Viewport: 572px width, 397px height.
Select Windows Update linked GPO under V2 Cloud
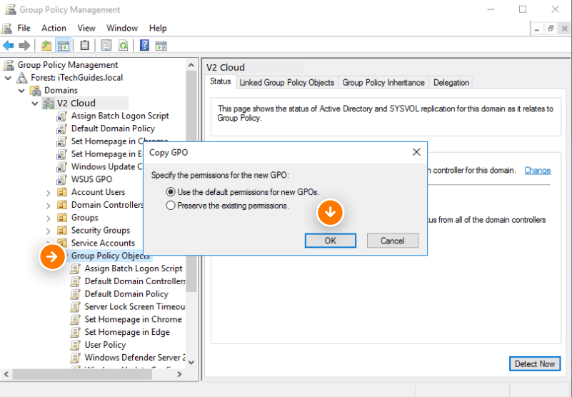point(107,167)
